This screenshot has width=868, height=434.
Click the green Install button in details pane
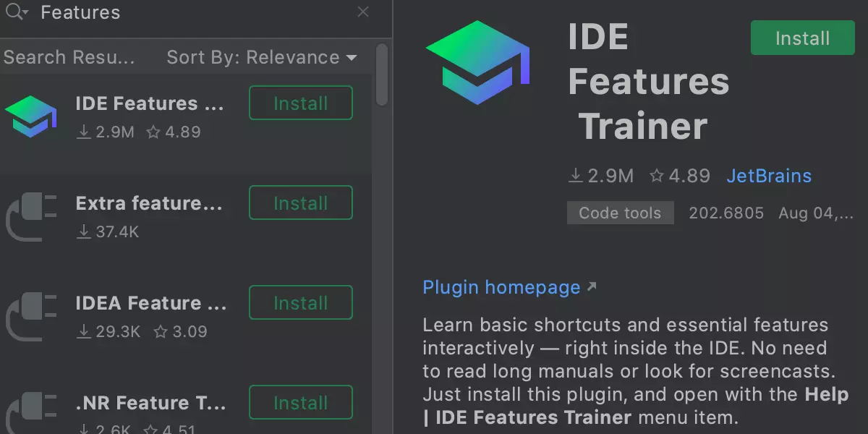coord(803,38)
